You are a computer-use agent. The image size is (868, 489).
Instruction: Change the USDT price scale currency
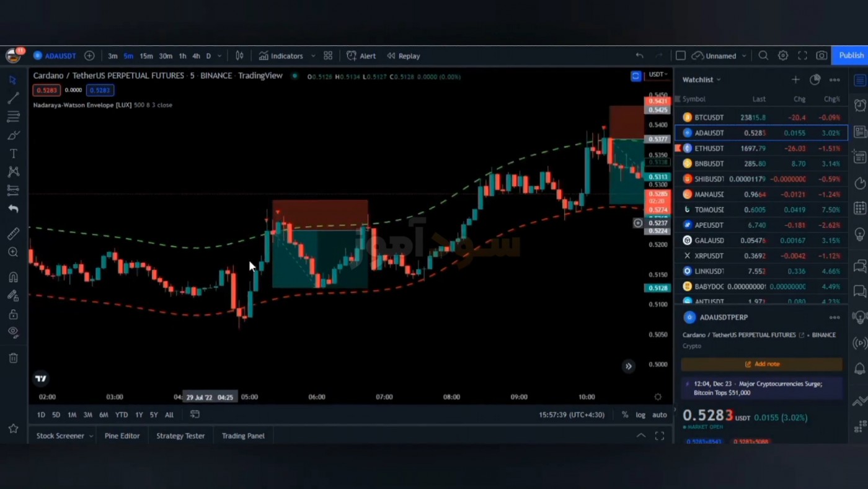click(658, 74)
